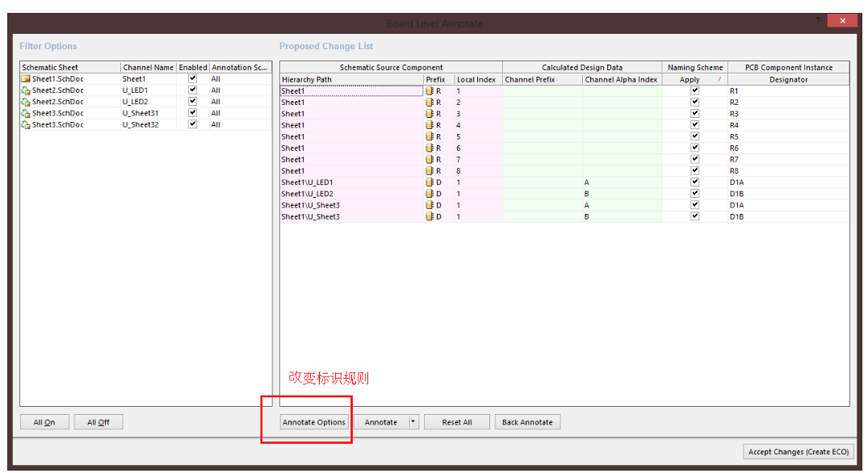868x473 pixels.
Task: Click the document icon beside Sheet1.SchDoc
Action: (26, 78)
